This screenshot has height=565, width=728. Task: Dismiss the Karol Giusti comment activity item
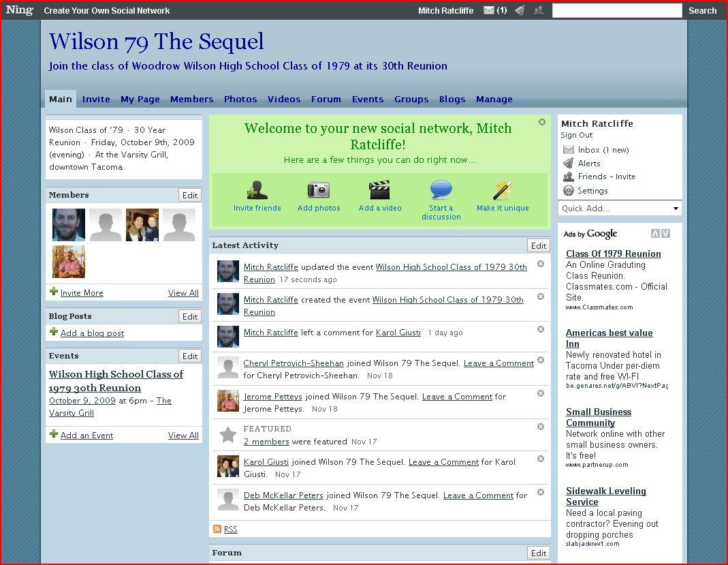tap(541, 329)
